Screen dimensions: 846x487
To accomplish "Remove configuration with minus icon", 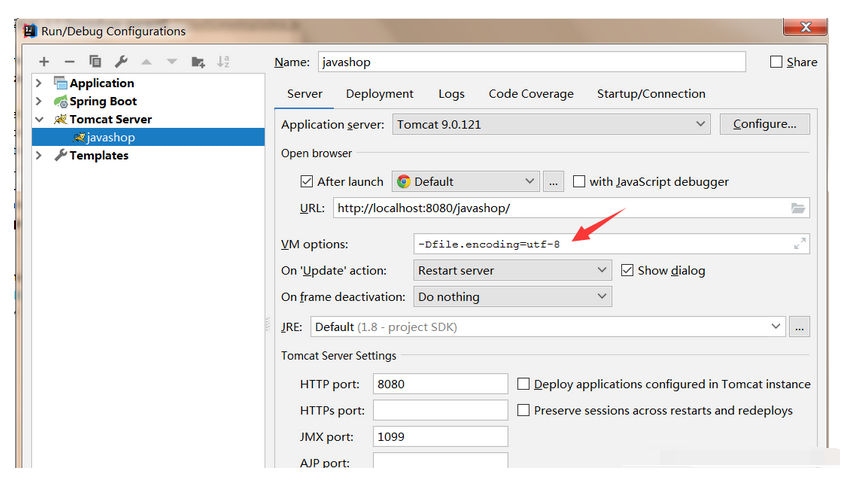I will coord(69,62).
